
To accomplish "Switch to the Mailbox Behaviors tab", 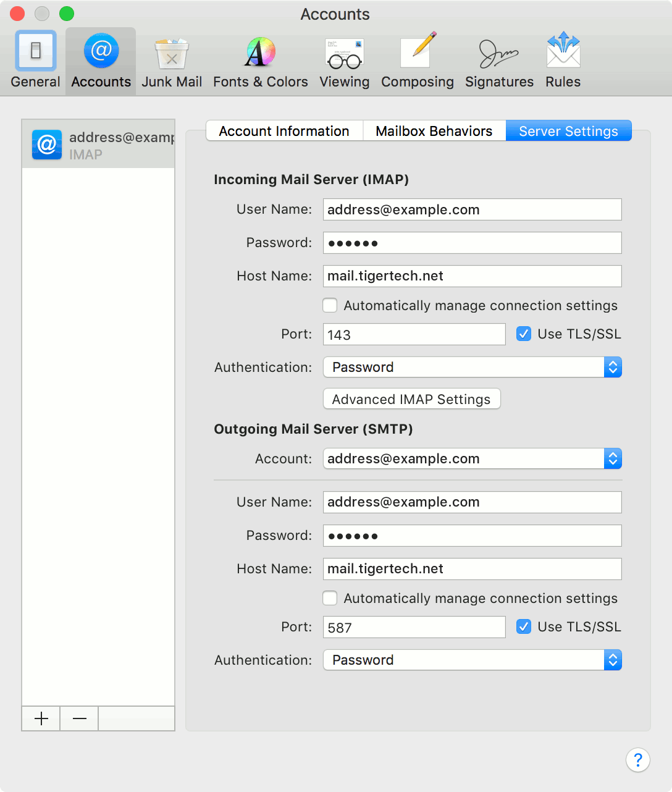I will pos(434,130).
